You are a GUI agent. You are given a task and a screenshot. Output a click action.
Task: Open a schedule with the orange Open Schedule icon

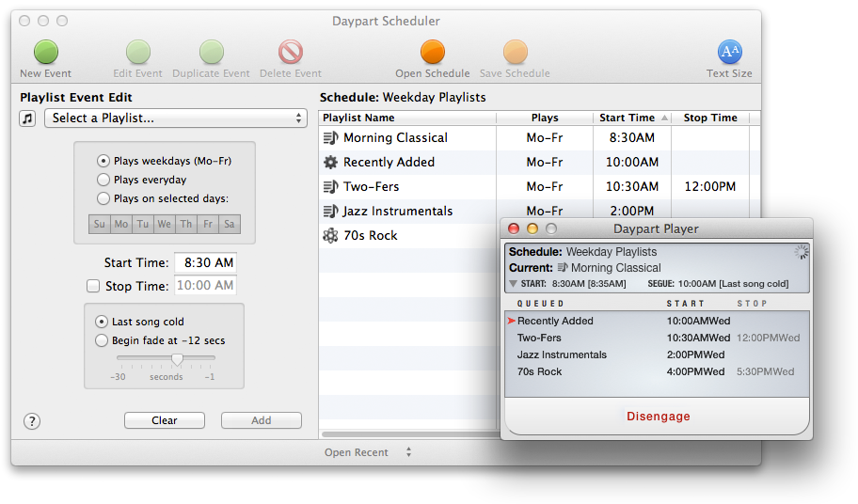pos(432,52)
